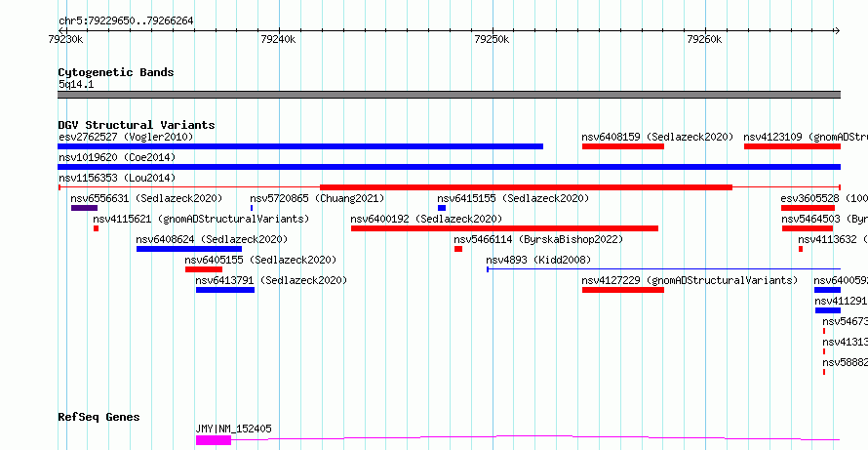The width and height of the screenshot is (868, 450).
Task: Click the nsv6415155 (Sedlazeck2020) label
Action: coord(513,198)
